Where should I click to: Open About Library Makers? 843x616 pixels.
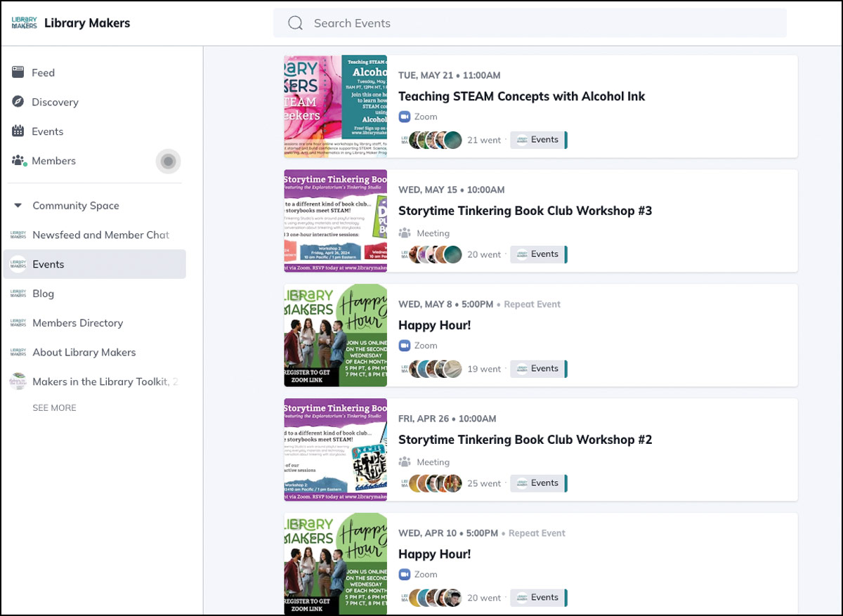coord(84,353)
